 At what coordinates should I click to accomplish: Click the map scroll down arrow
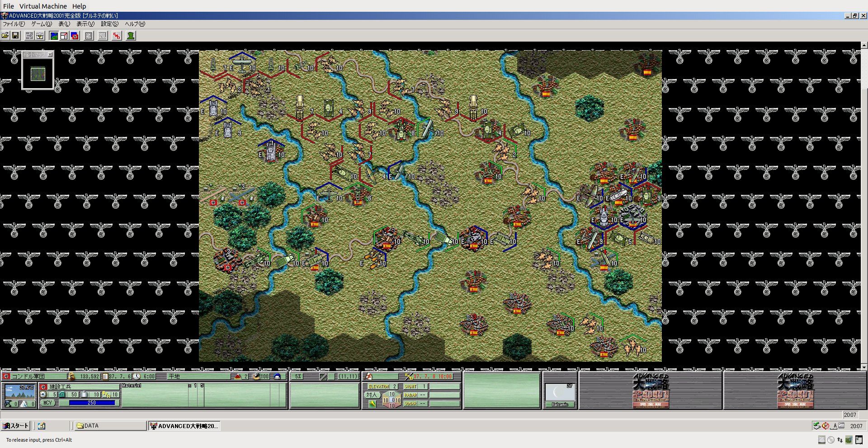(x=864, y=367)
